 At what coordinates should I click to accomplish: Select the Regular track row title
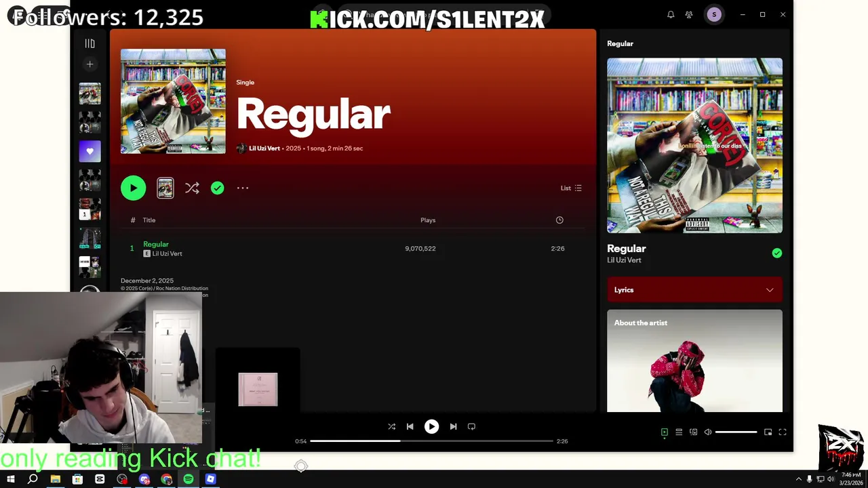(x=156, y=244)
